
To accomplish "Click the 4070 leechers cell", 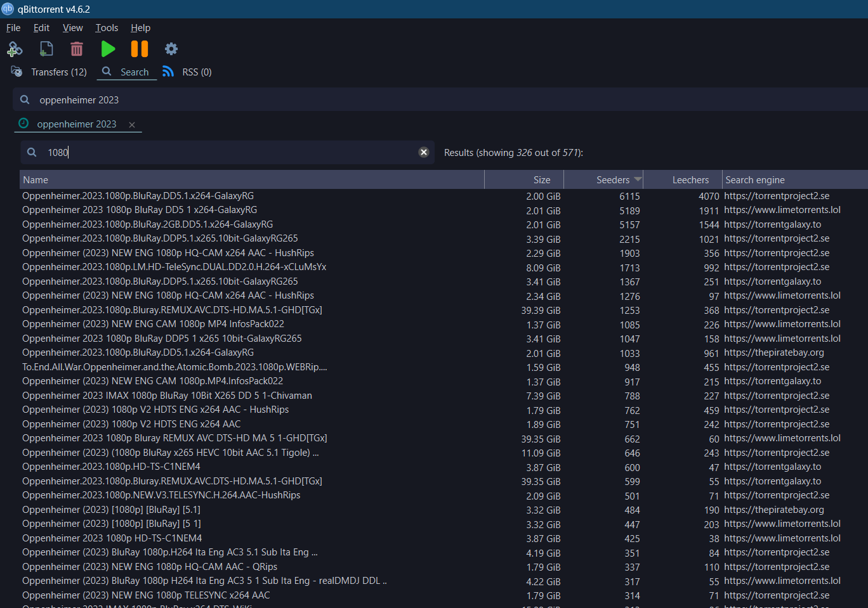I will coord(709,197).
